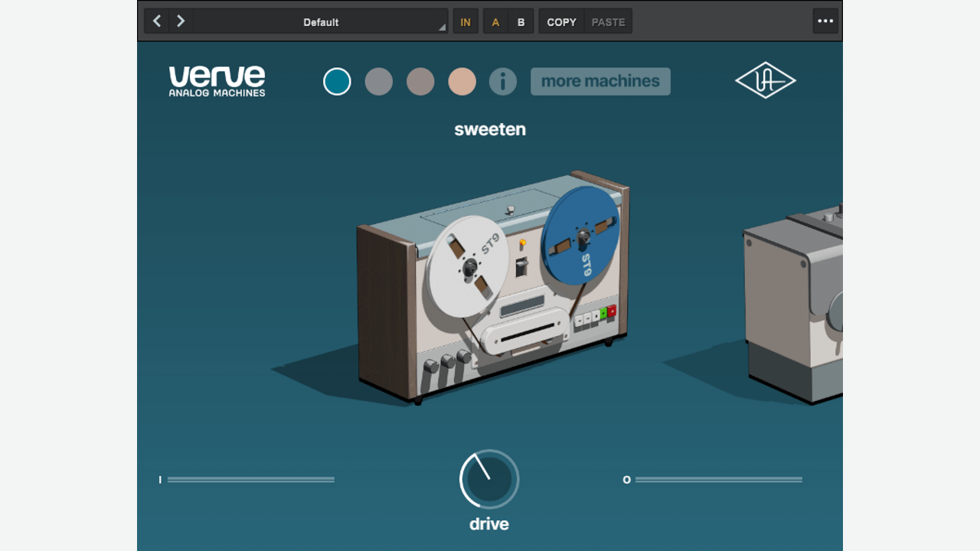Click the sweeten tape machine

click(x=492, y=287)
